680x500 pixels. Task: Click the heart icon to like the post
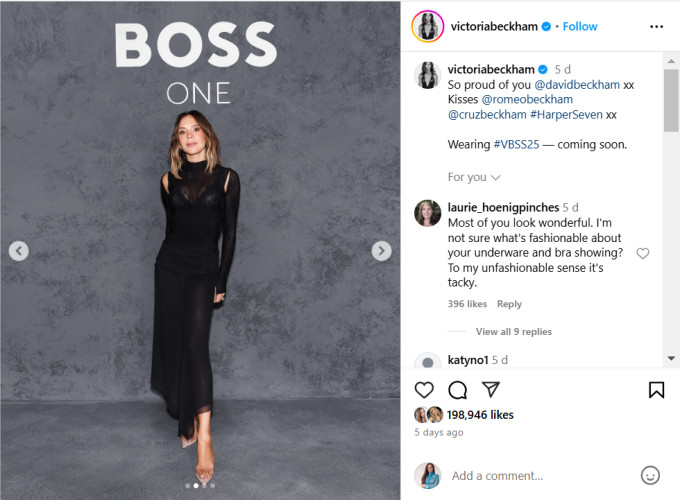point(424,390)
